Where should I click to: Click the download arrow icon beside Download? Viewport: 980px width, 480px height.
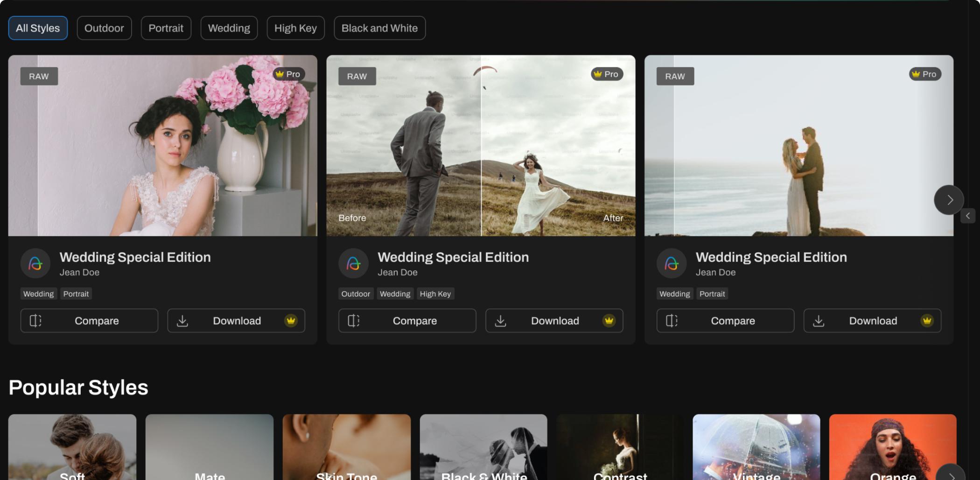(183, 321)
